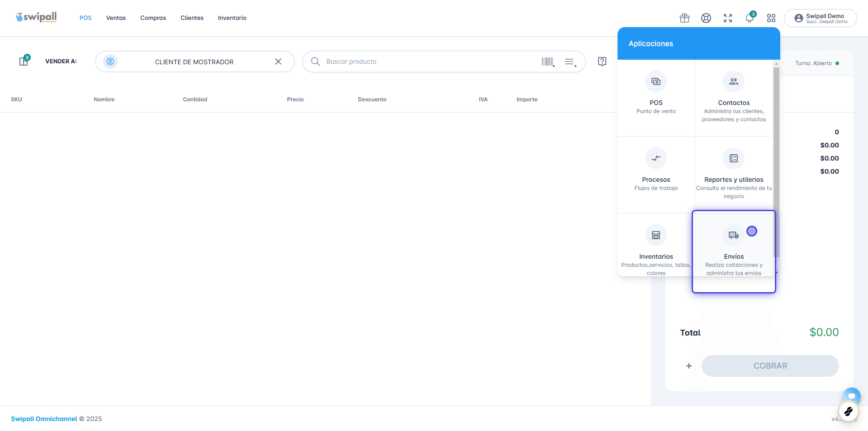
Task: Click the IVA column header
Action: pyautogui.click(x=483, y=99)
